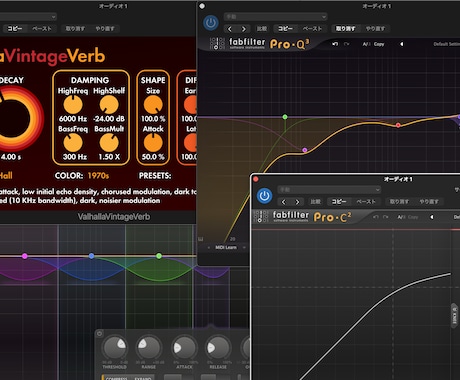
Task: Go to previous preset in Pro-C2 window
Action: pos(283,202)
